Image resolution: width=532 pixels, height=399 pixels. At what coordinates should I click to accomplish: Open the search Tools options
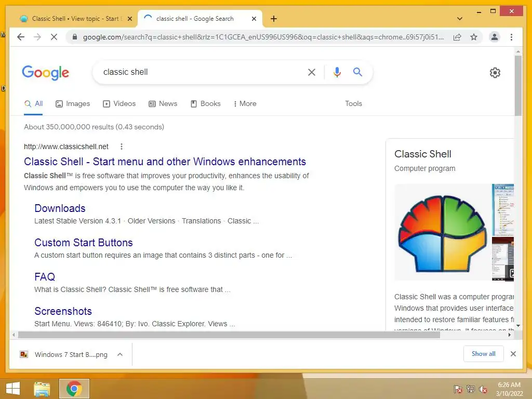(353, 103)
